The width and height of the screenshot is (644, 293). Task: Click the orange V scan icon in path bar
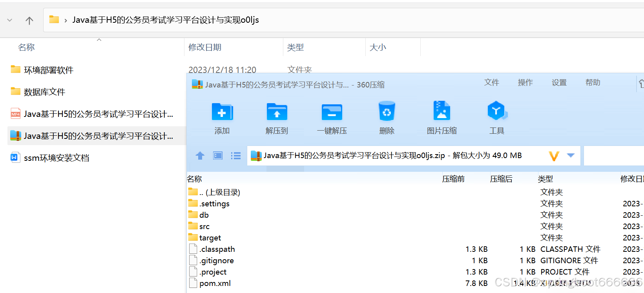pyautogui.click(x=554, y=156)
